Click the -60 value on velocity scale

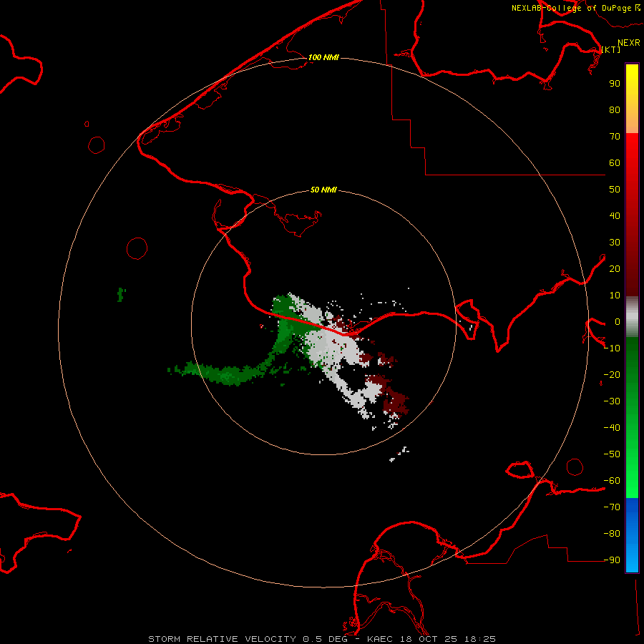tap(612, 481)
